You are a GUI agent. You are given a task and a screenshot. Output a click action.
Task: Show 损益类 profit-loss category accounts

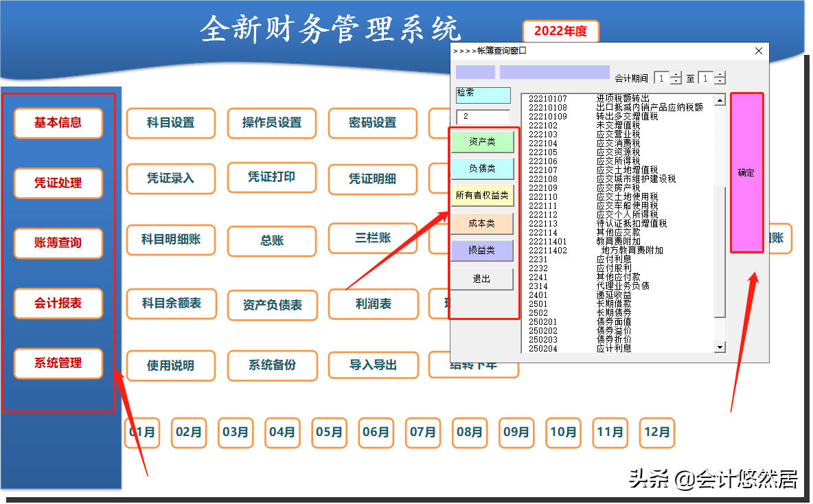pos(483,251)
